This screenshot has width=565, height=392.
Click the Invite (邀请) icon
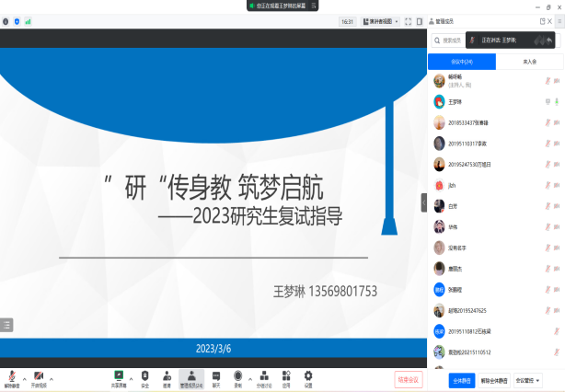click(x=167, y=376)
